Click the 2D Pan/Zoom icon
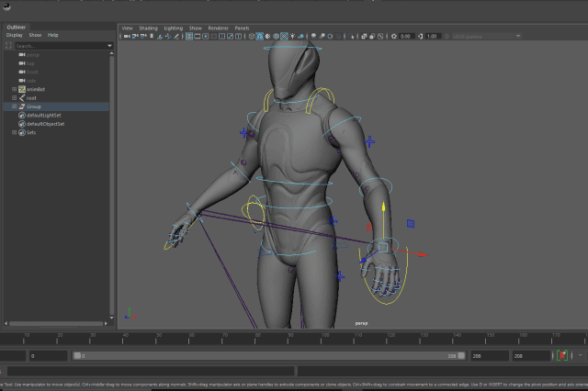Image resolution: width=588 pixels, height=391 pixels. (168, 37)
